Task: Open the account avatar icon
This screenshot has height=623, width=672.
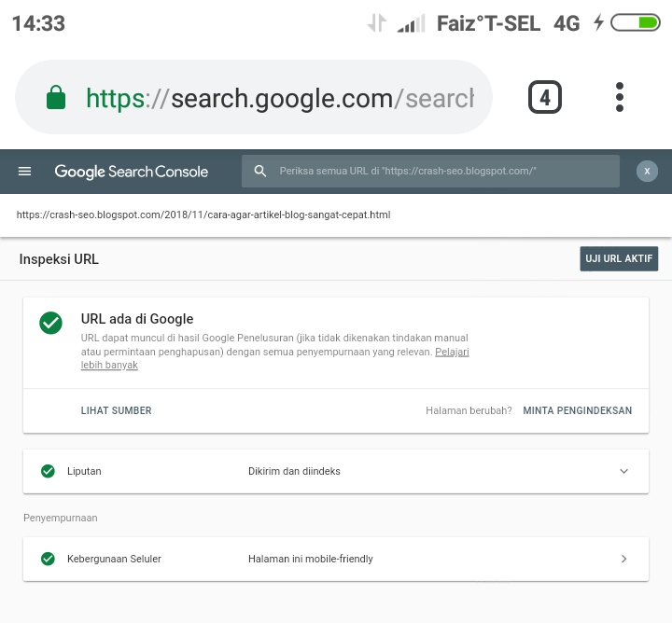Action: coord(647,172)
